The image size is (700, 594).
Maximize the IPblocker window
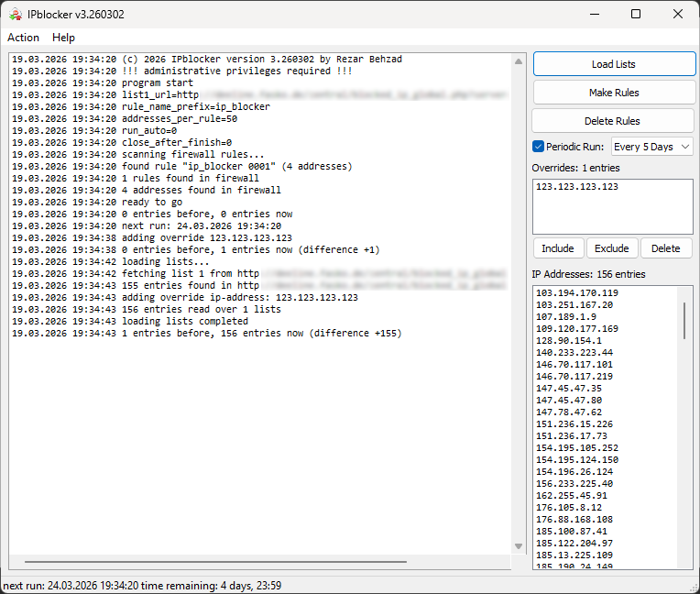(x=636, y=15)
